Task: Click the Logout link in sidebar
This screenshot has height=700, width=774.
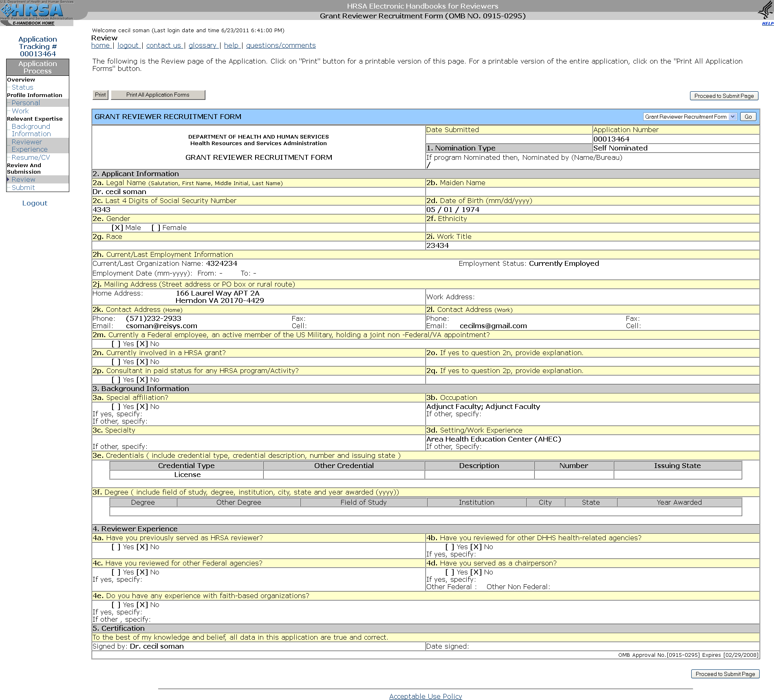Action: click(35, 203)
